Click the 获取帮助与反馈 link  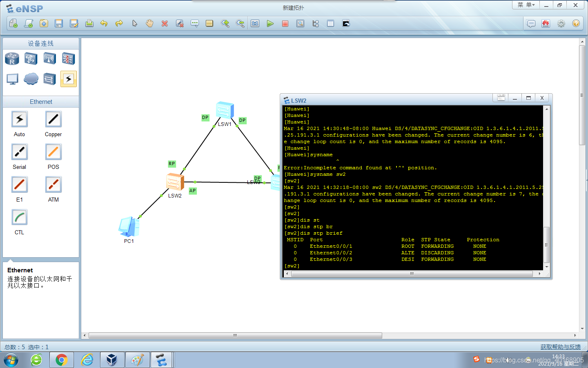pyautogui.click(x=560, y=347)
